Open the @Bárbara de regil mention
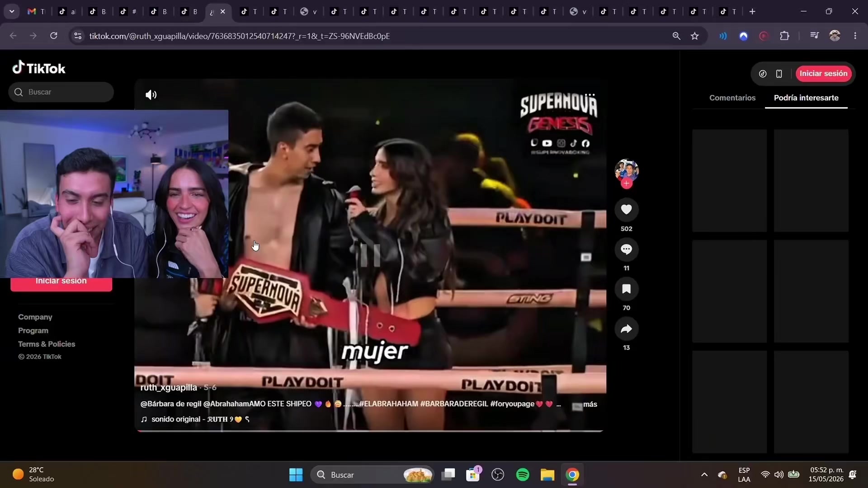Image resolution: width=868 pixels, height=488 pixels. coord(171,404)
